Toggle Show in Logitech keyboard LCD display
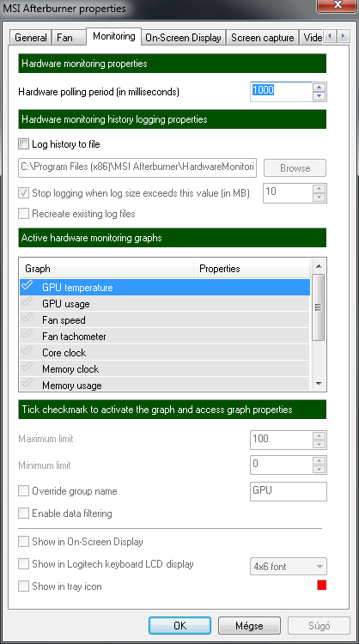359x644 pixels. (x=24, y=564)
